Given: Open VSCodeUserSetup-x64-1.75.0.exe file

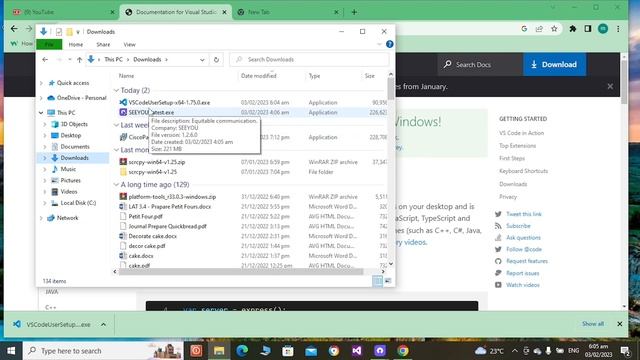Looking at the screenshot, I should tap(169, 102).
